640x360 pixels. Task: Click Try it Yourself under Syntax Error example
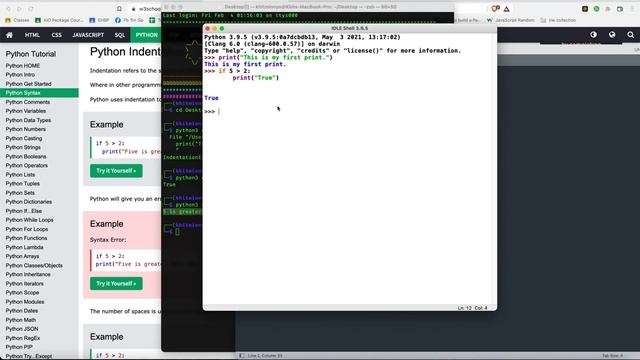[x=116, y=283]
